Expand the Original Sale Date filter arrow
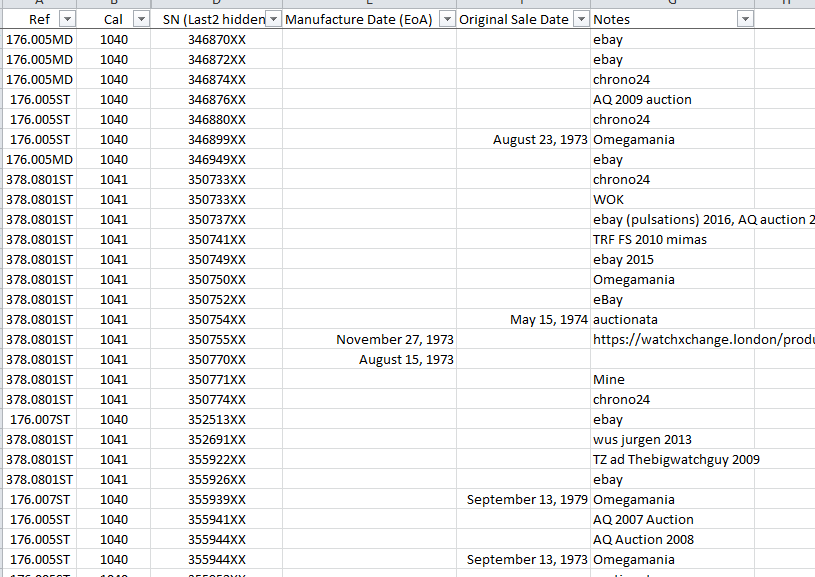 [580, 20]
